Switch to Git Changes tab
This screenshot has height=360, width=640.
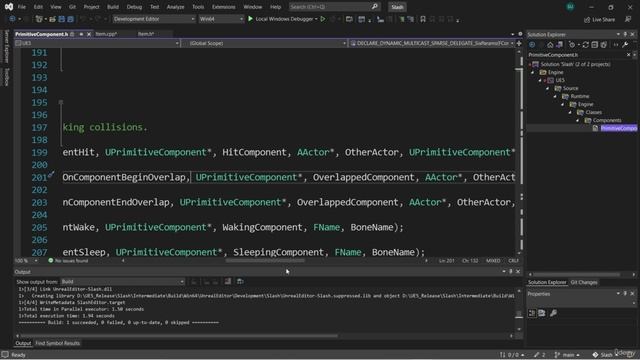coord(584,282)
